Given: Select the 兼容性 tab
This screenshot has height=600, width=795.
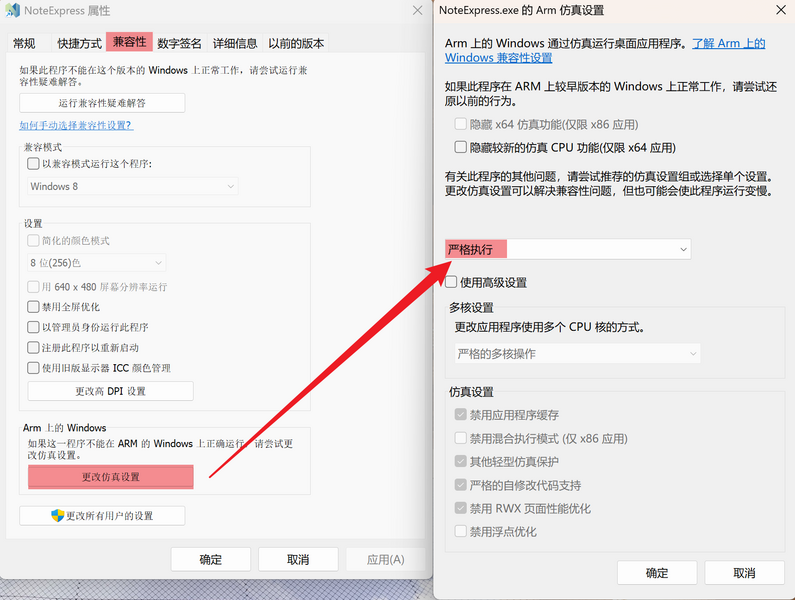Looking at the screenshot, I should (129, 42).
